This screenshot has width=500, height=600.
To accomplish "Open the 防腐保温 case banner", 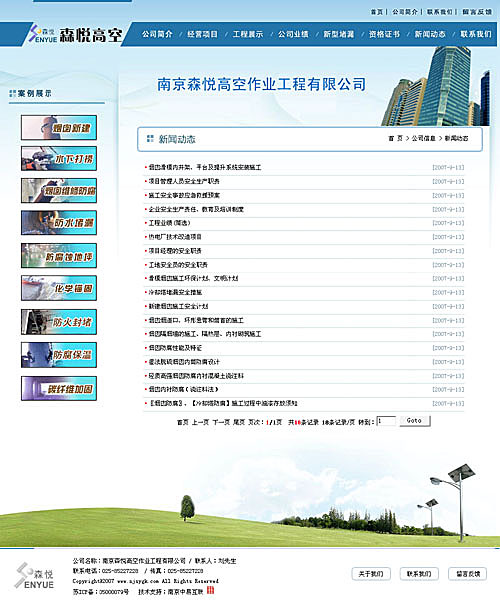I will [x=59, y=355].
